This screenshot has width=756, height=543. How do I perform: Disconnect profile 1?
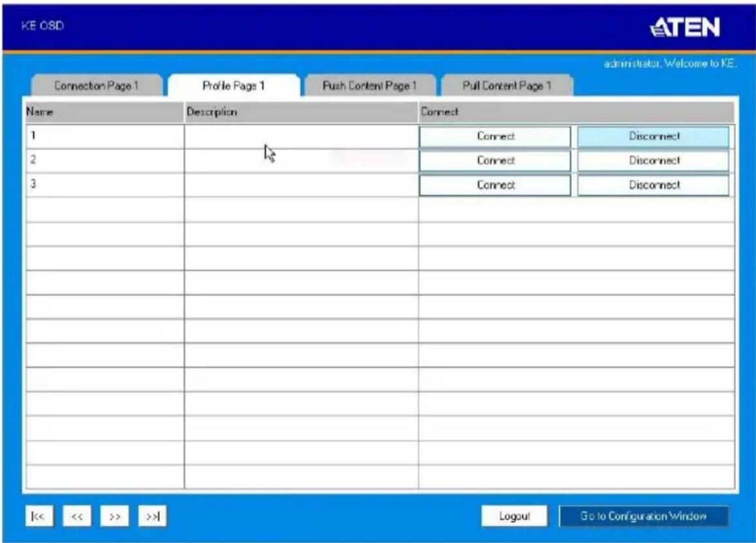pos(654,136)
